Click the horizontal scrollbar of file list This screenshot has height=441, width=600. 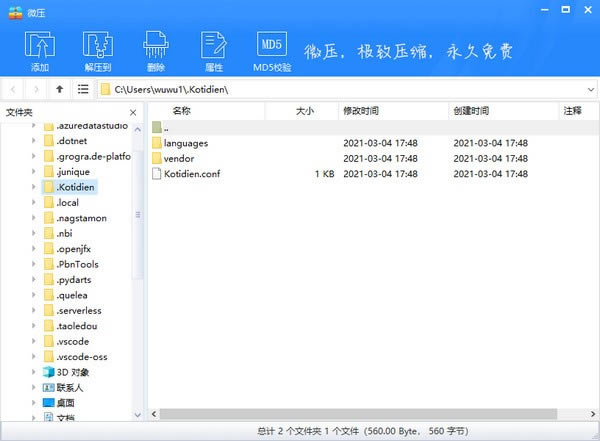(x=350, y=413)
